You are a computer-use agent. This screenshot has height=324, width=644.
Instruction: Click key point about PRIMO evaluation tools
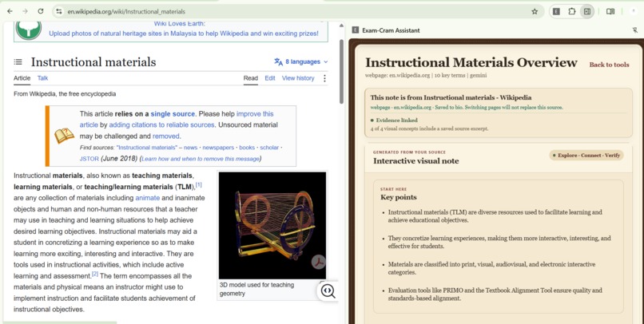coord(495,294)
